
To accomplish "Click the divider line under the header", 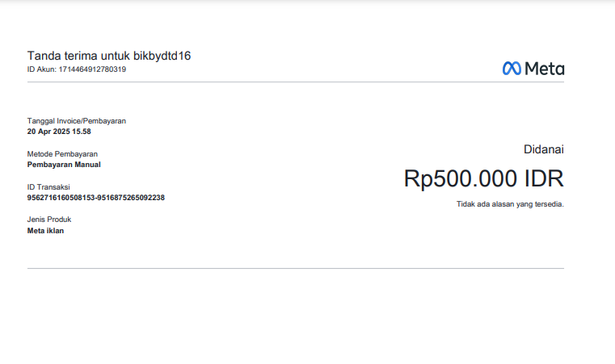I will tap(296, 82).
